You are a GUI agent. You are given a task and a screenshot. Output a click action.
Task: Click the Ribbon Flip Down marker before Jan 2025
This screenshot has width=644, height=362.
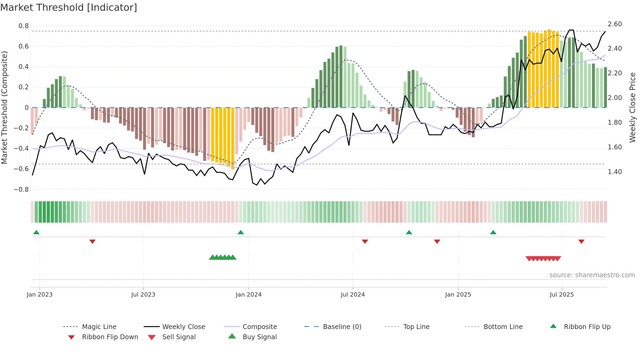click(x=437, y=242)
